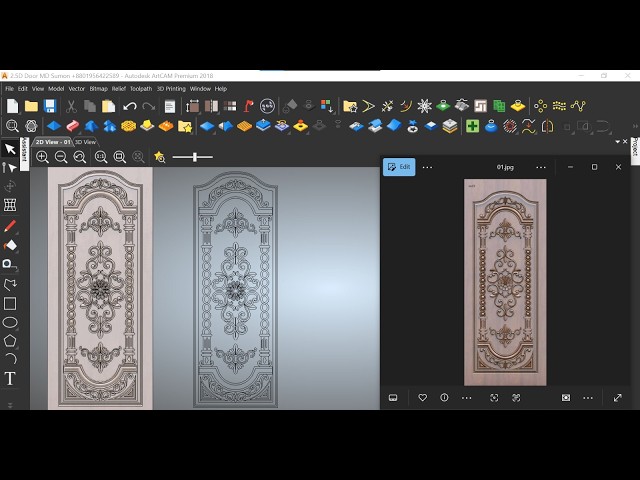Image resolution: width=640 pixels, height=480 pixels.
Task: Select the Rectangle drawing tool
Action: [10, 304]
